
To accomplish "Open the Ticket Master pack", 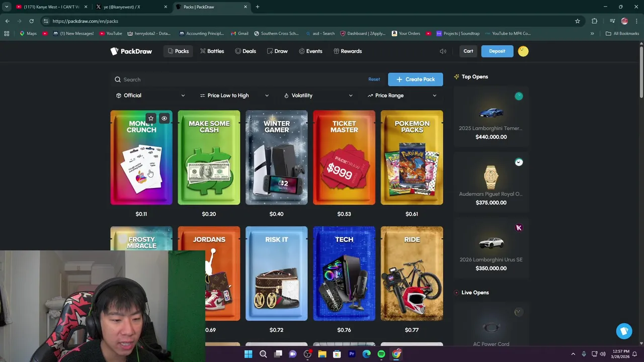I will pyautogui.click(x=344, y=158).
